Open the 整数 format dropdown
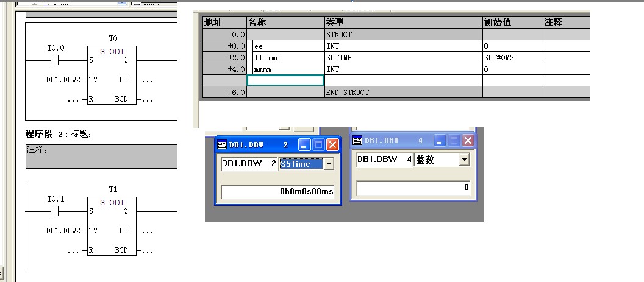 [x=464, y=160]
